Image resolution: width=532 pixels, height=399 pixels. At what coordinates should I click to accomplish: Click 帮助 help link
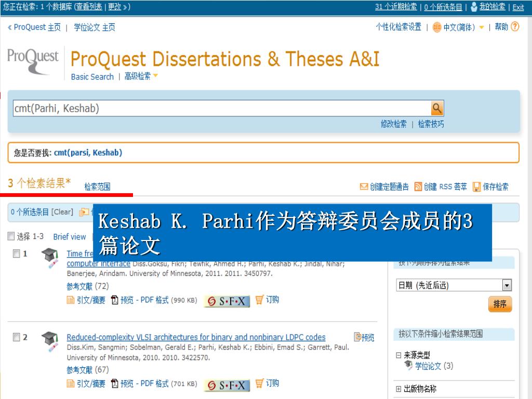[501, 27]
